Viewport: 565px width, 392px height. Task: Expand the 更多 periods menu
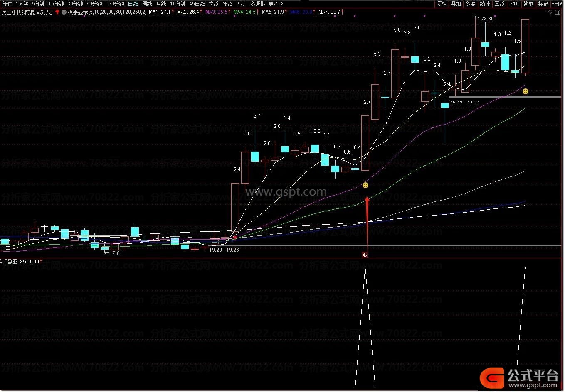[276, 4]
